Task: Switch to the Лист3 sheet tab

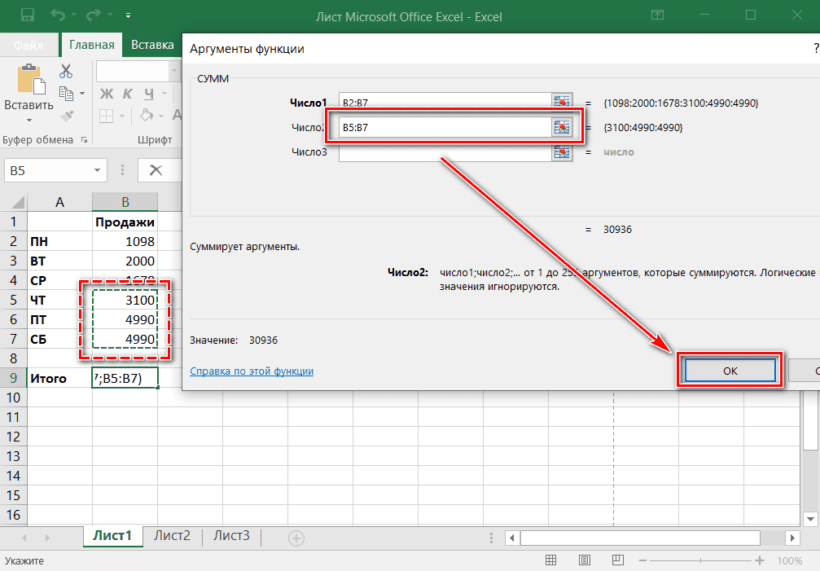Action: click(232, 536)
